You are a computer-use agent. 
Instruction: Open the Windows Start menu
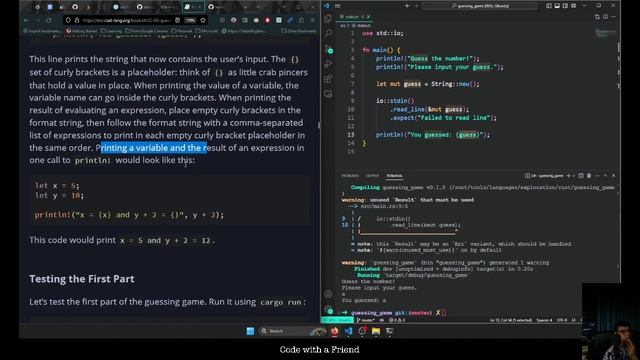(x=250, y=331)
